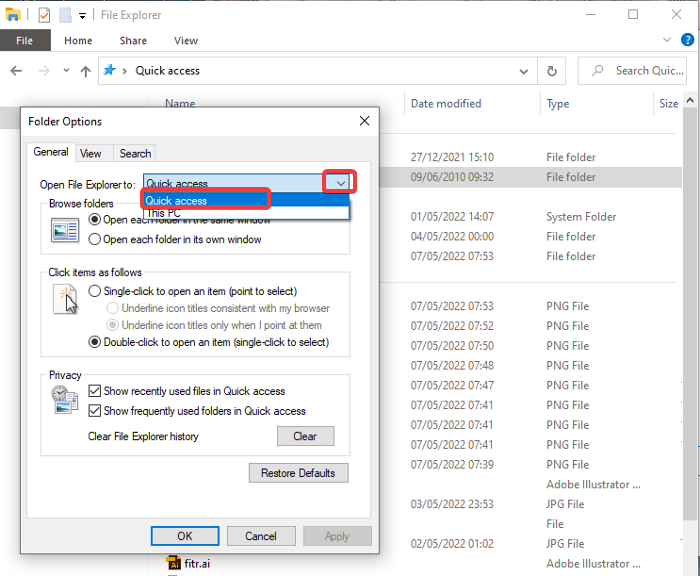
Task: Click the Quick access star icon in address bar
Action: (110, 71)
